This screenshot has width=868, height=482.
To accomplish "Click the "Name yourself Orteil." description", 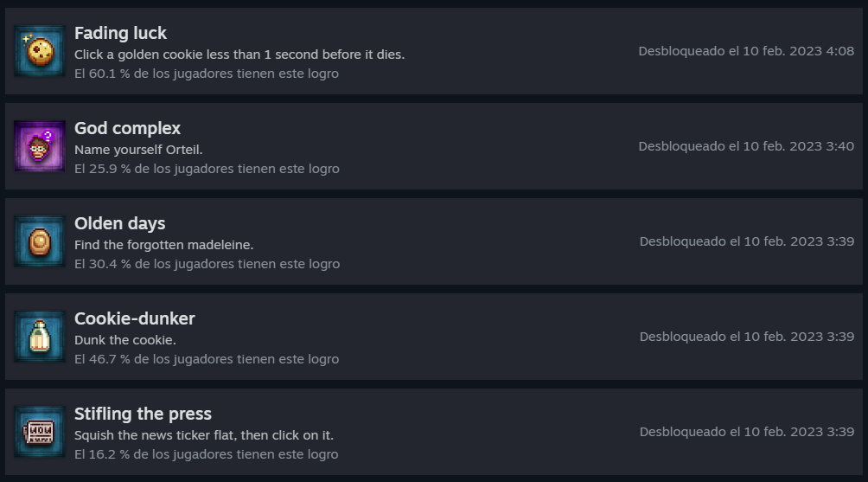I will [x=138, y=150].
